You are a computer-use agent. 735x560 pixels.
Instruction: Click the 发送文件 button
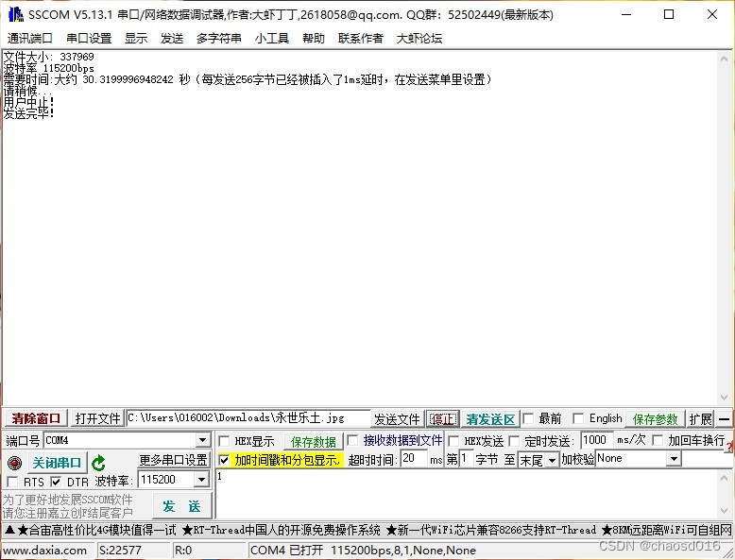pos(397,419)
